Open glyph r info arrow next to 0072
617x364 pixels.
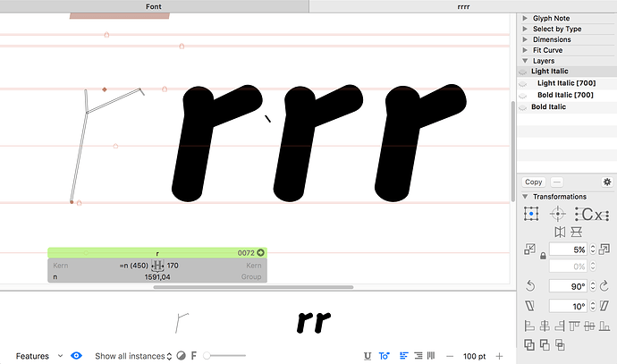(260, 252)
